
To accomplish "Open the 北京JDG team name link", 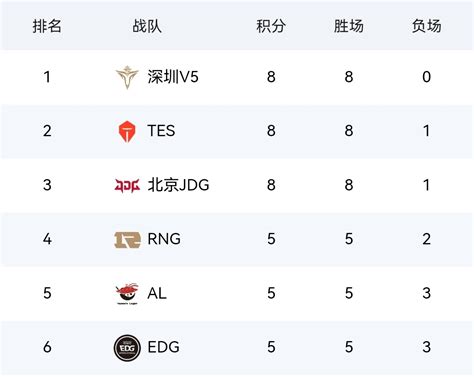I will (x=178, y=185).
